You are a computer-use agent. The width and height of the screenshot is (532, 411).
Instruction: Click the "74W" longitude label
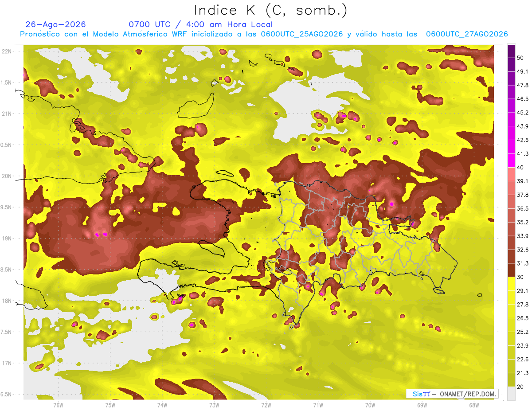click(162, 405)
